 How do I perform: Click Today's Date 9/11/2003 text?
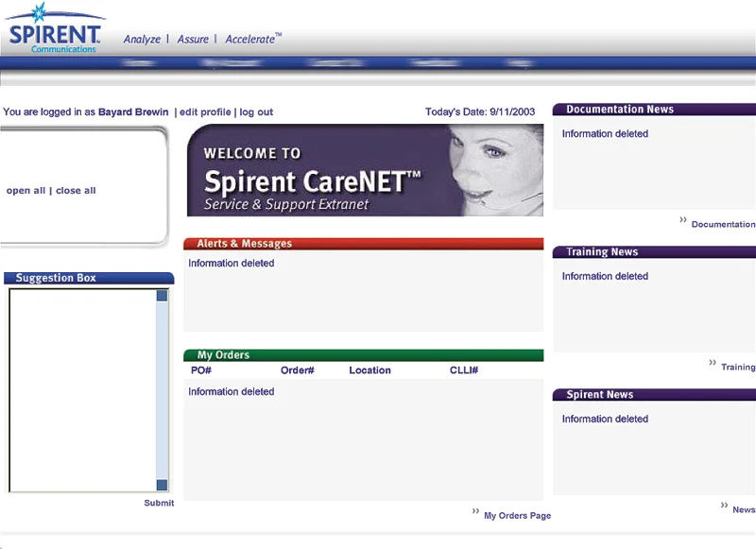click(x=480, y=112)
